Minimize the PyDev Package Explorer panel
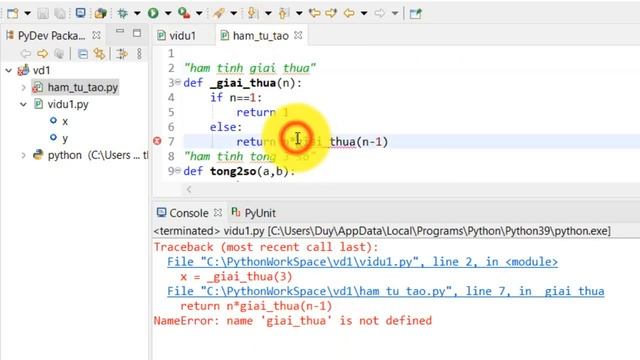Screen dimensions: 640x360 120,32
